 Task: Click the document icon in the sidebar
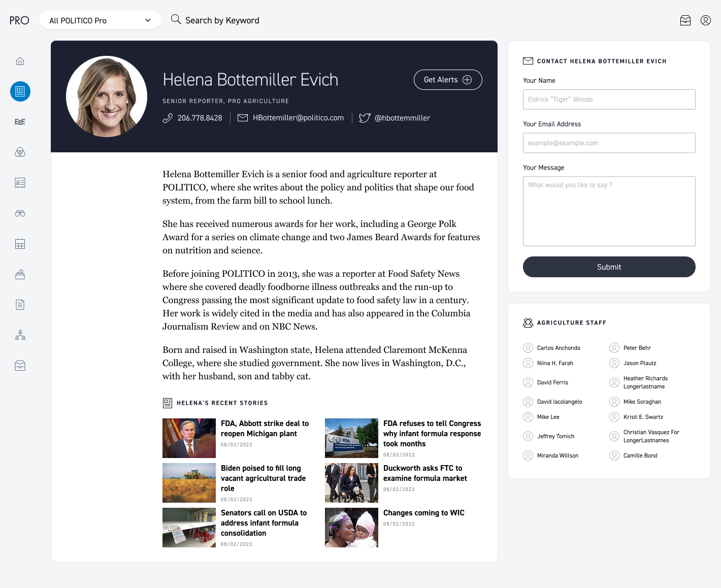click(x=20, y=305)
